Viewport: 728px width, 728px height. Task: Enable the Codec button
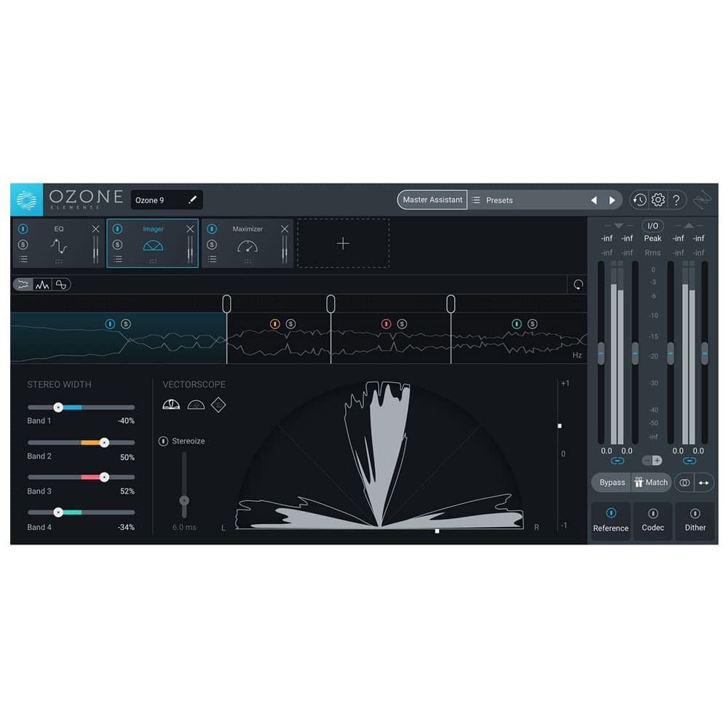pyautogui.click(x=653, y=521)
